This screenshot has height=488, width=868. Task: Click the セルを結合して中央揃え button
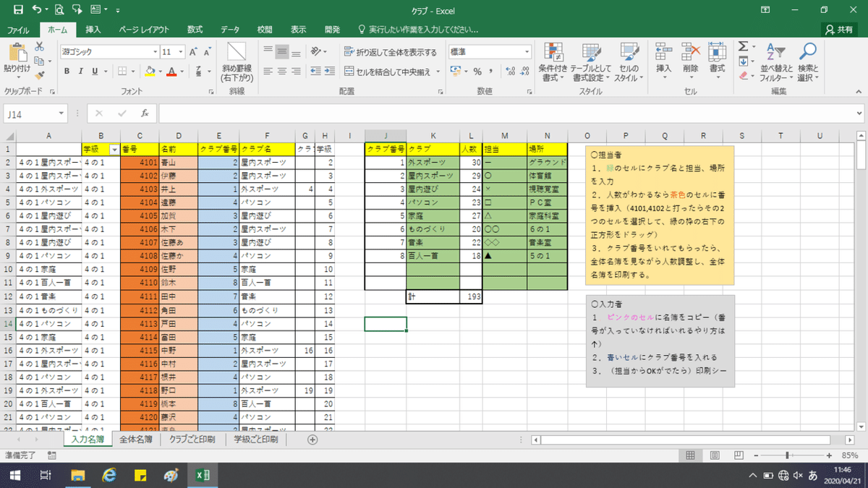387,72
